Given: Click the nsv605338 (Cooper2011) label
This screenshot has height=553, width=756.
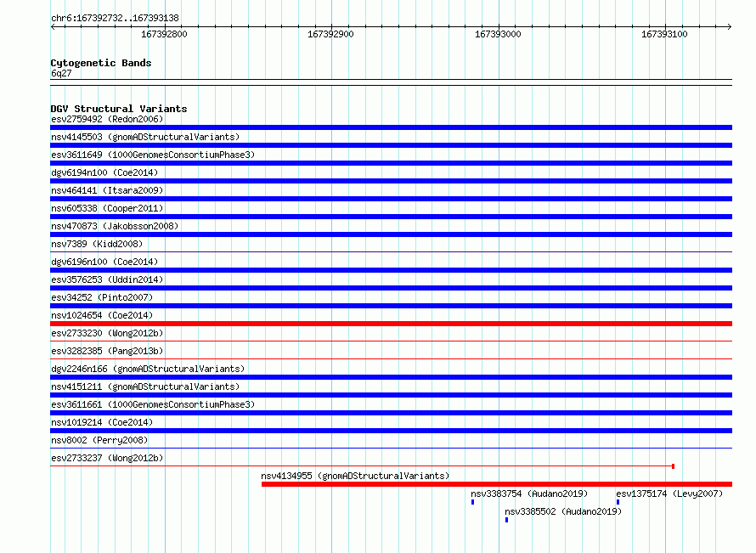Looking at the screenshot, I should coord(107,208).
